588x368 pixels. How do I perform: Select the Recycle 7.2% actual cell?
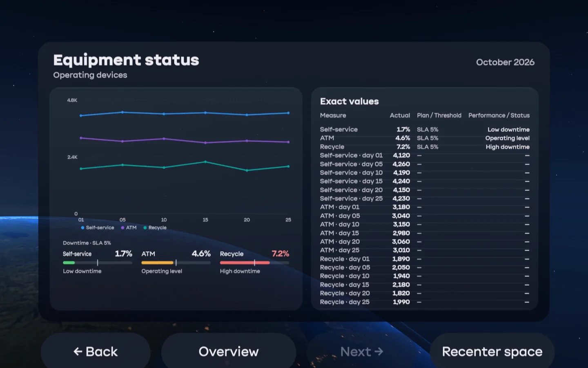coord(403,147)
